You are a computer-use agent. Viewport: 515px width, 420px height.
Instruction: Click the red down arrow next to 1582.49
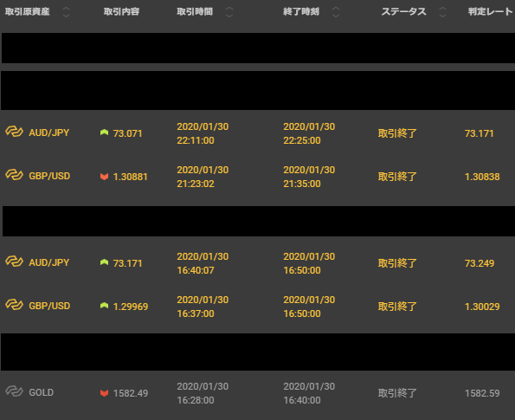coord(104,393)
